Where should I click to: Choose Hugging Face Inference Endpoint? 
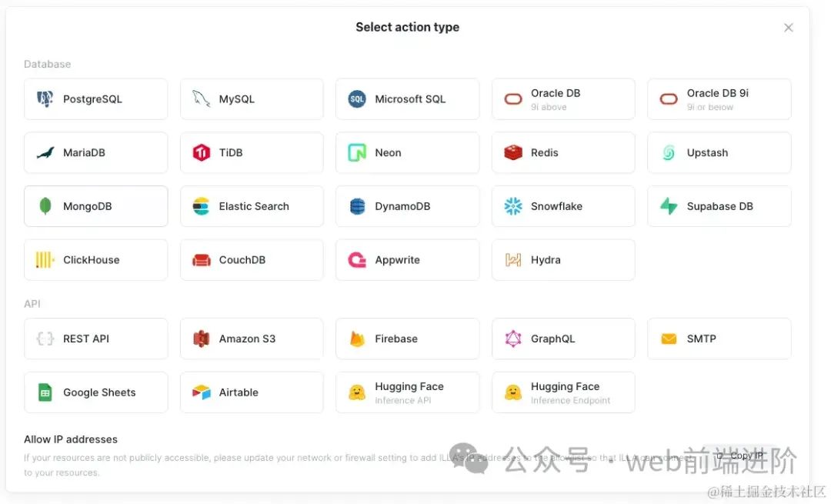[563, 392]
